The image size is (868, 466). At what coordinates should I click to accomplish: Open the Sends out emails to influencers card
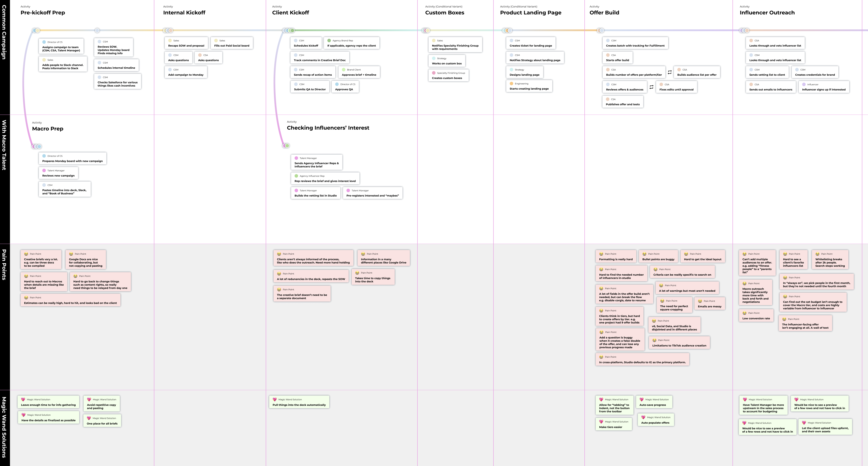(x=771, y=87)
